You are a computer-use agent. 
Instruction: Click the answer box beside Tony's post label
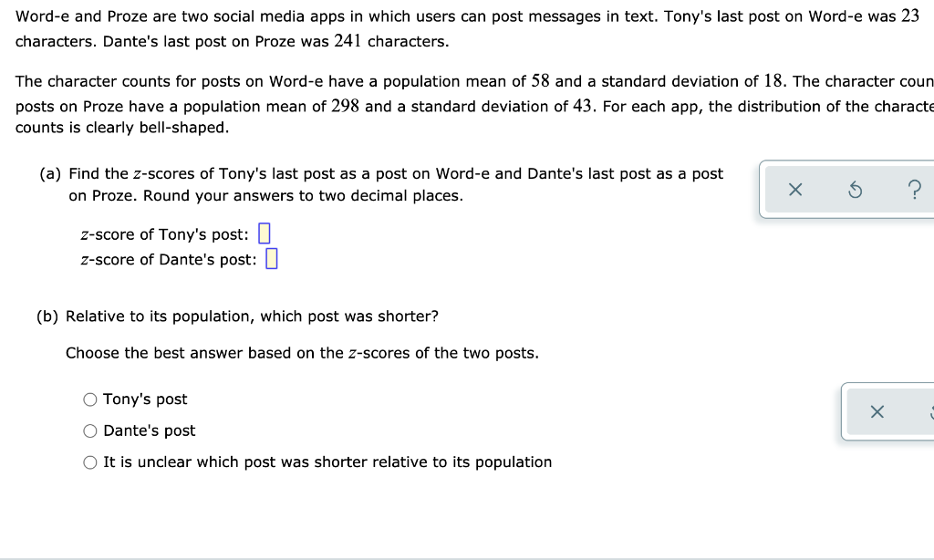264,233
